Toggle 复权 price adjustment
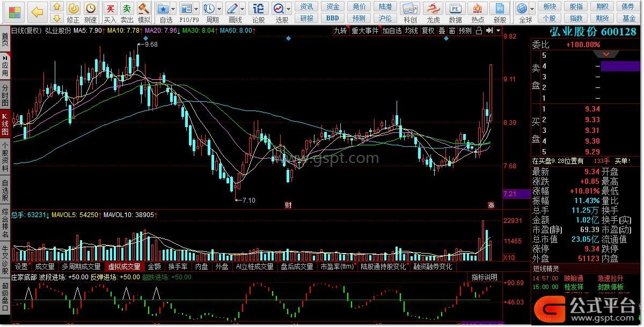 coord(428,31)
